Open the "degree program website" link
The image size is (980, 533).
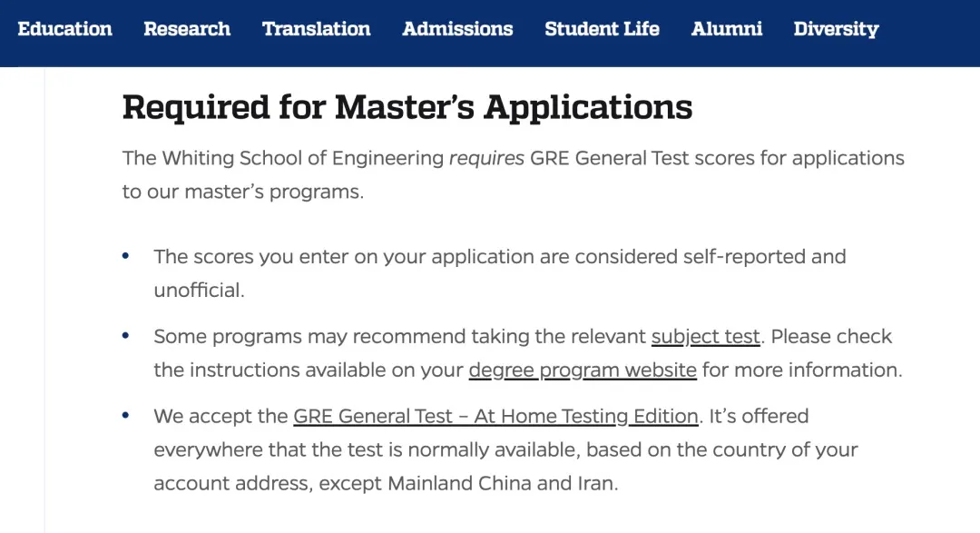(x=583, y=370)
